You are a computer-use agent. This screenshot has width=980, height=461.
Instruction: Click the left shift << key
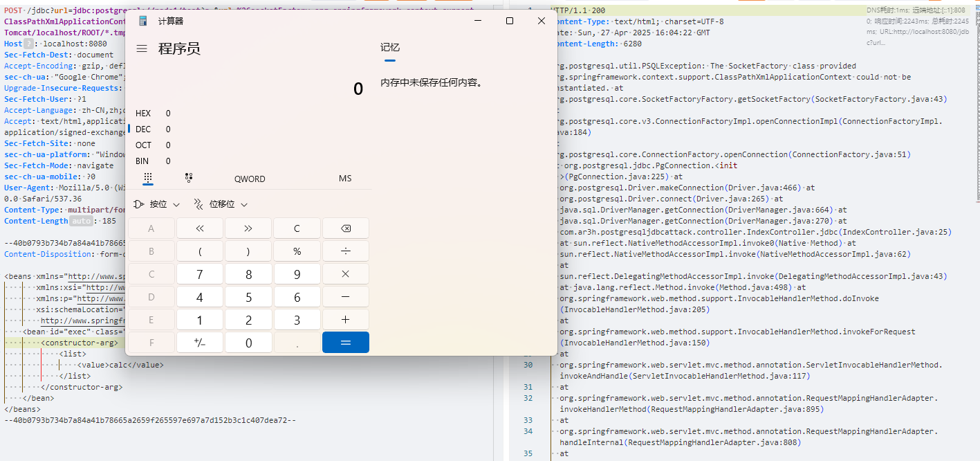(x=200, y=228)
